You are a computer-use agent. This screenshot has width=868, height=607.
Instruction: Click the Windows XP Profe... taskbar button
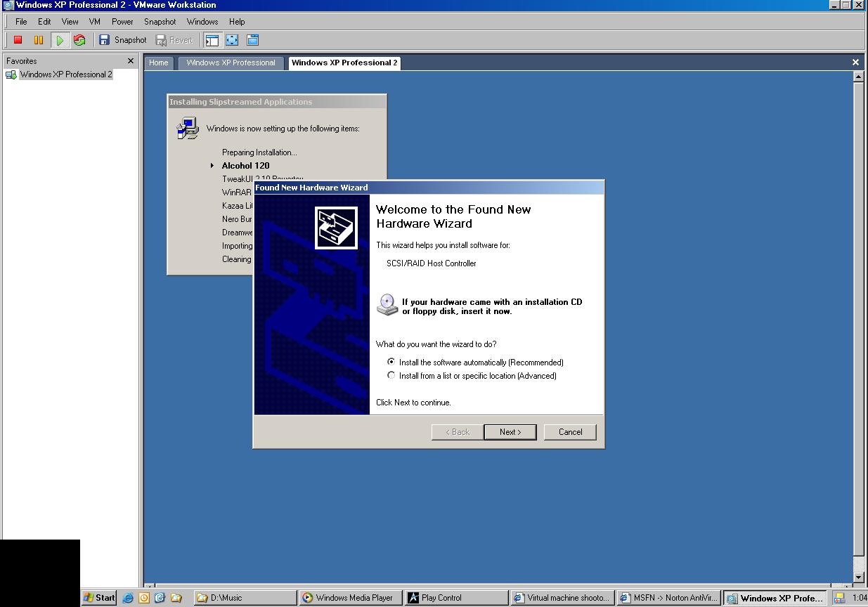[x=774, y=598]
